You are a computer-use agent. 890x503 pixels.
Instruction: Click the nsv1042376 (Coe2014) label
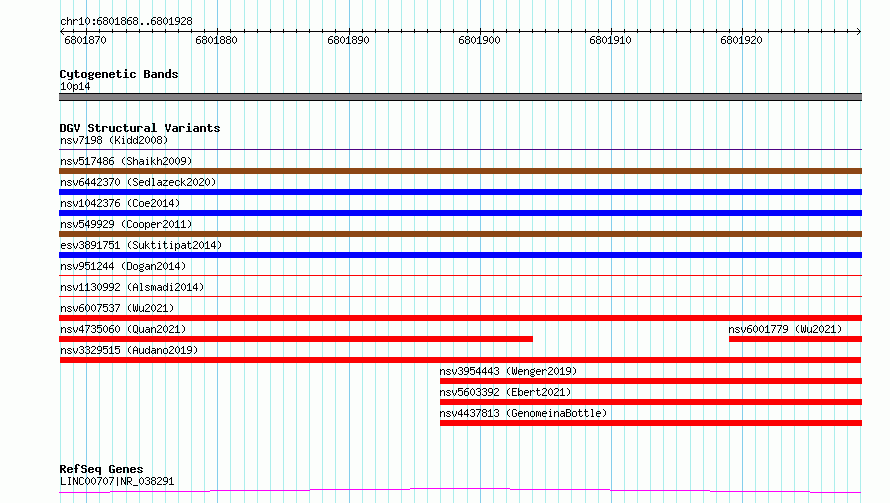[x=120, y=203]
